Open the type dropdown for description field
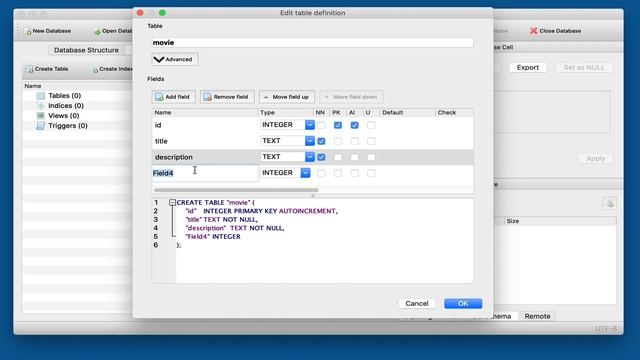Viewport: 640px width, 360px height. point(309,157)
